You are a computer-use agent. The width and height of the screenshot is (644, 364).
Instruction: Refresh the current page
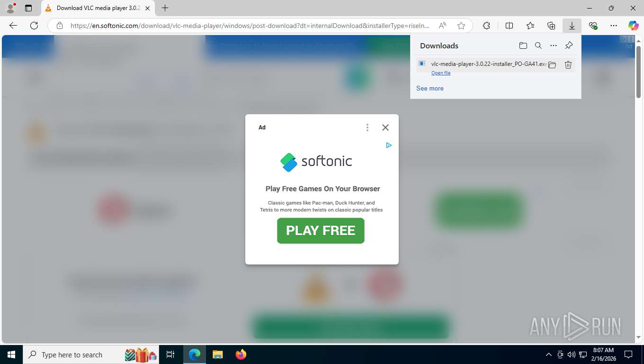click(x=34, y=26)
